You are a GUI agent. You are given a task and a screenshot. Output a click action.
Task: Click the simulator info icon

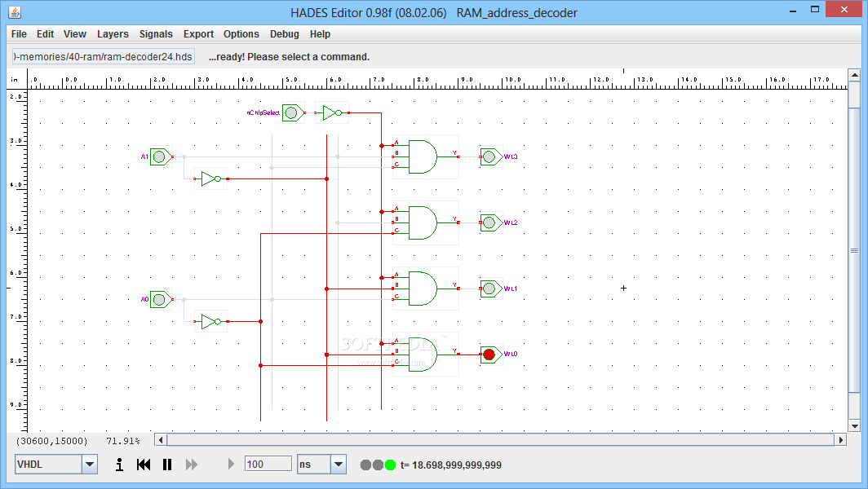(119, 465)
